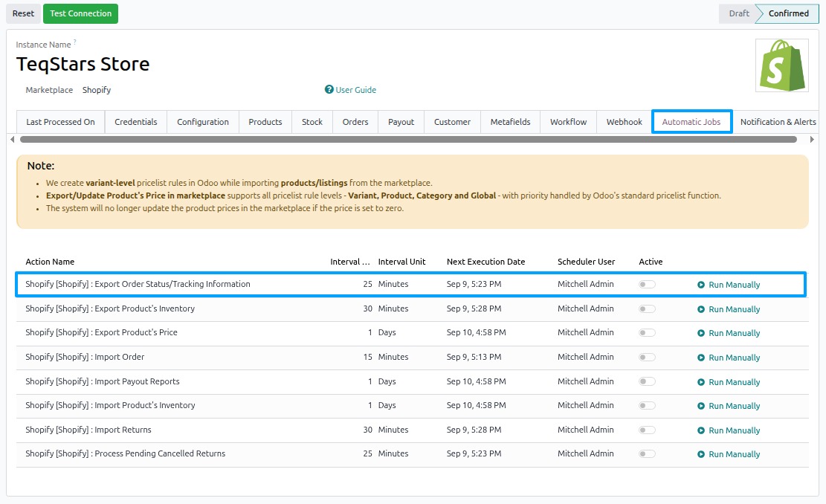Image resolution: width=826 pixels, height=504 pixels.
Task: Open the User Guide link
Action: (355, 90)
